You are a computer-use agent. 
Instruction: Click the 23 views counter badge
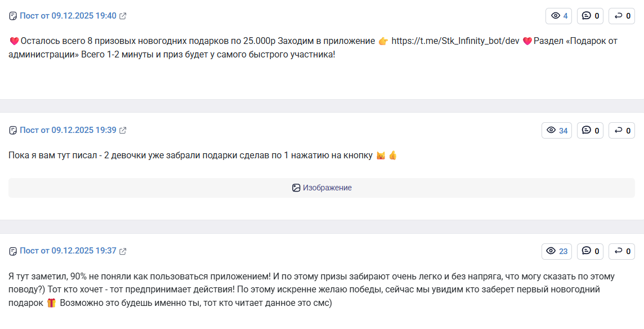point(557,251)
